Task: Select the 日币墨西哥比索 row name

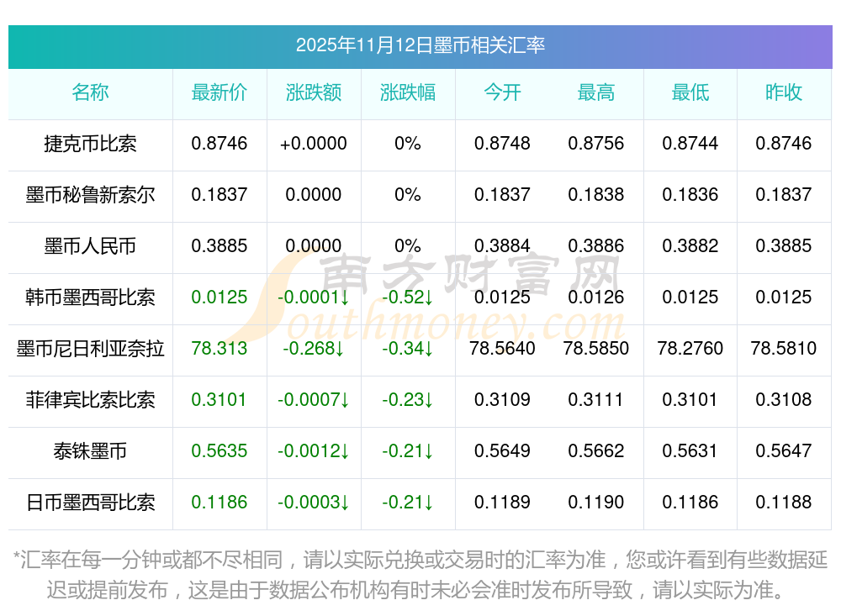Action: coord(90,503)
